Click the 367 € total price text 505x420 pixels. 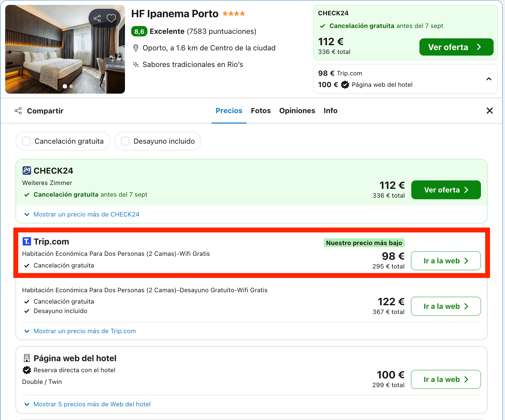click(x=389, y=312)
